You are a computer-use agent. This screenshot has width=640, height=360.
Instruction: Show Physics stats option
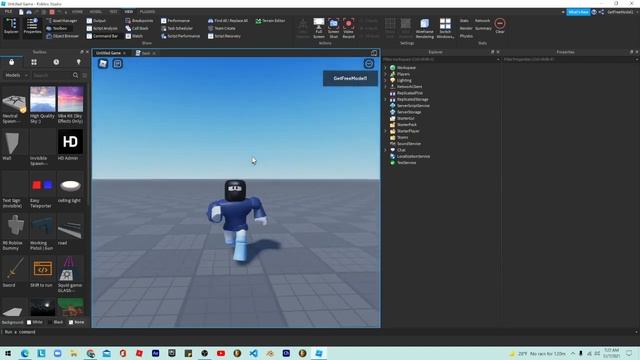pyautogui.click(x=466, y=36)
